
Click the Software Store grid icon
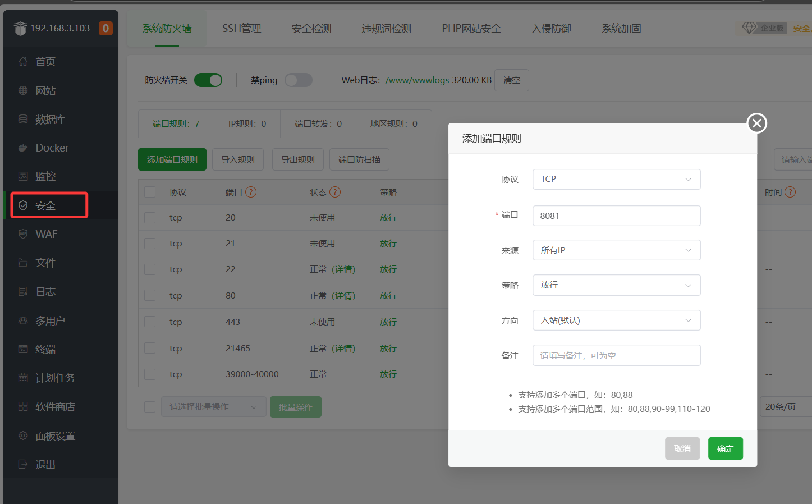click(23, 406)
